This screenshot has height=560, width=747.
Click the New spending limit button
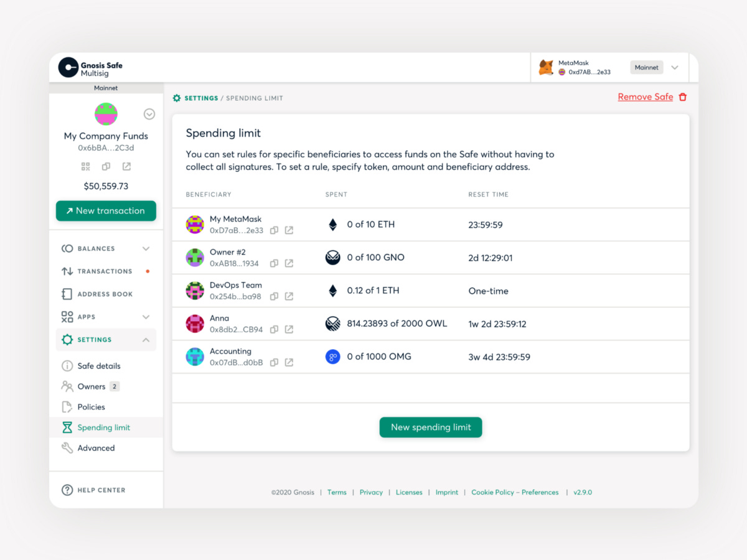click(431, 427)
